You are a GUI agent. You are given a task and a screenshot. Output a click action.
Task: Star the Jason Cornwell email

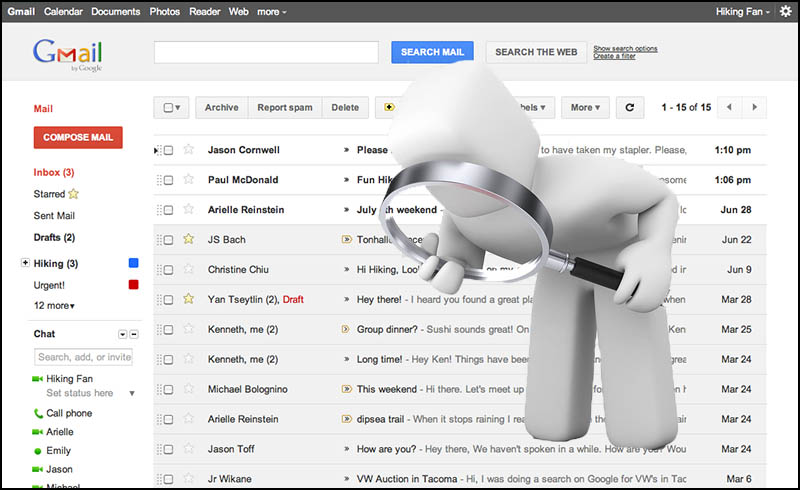189,150
